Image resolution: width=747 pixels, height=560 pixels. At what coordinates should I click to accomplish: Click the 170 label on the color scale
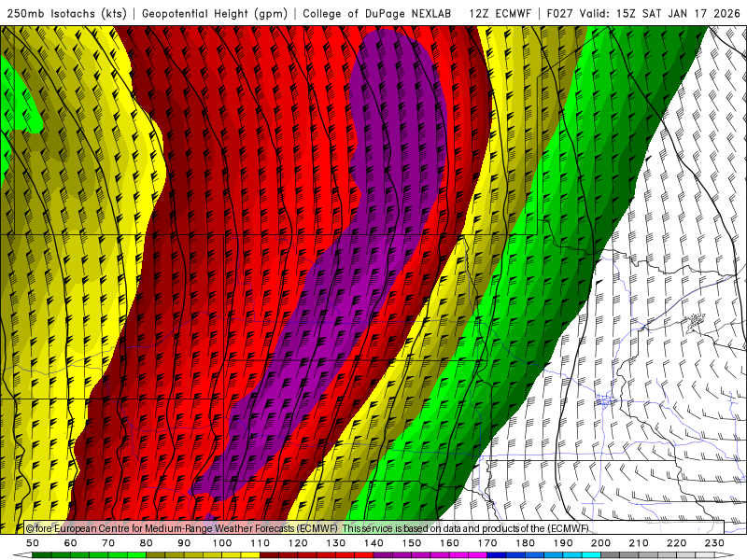pyautogui.click(x=487, y=543)
